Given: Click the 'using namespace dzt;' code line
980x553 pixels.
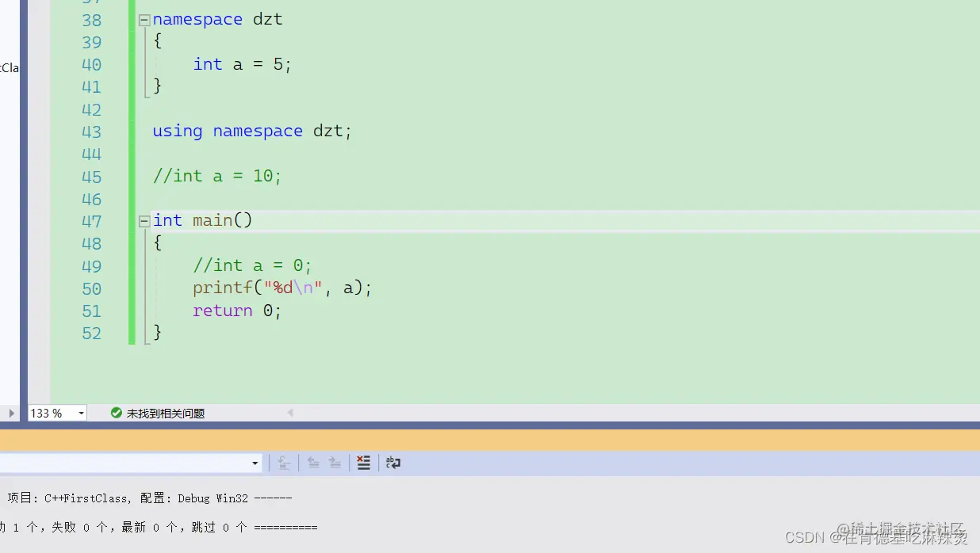Looking at the screenshot, I should (252, 131).
